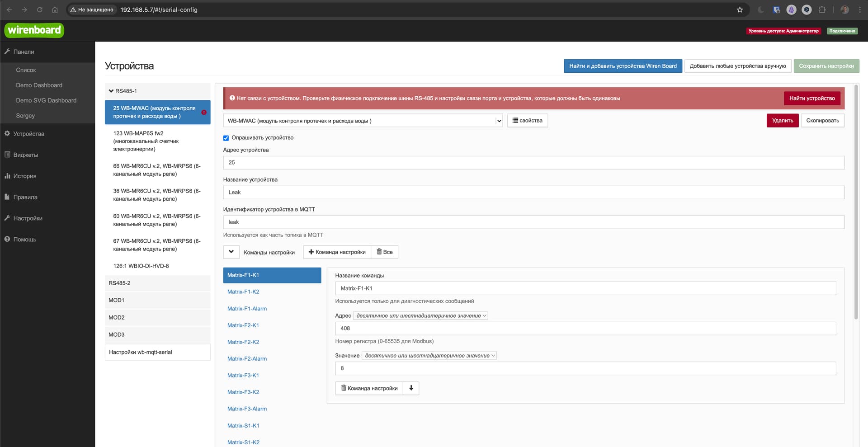Expand the MOD2 port

click(x=158, y=317)
